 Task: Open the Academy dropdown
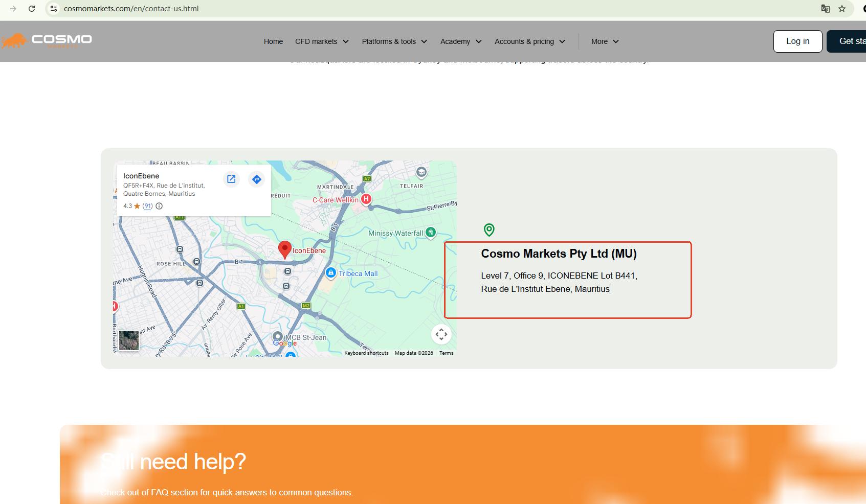[x=461, y=41]
